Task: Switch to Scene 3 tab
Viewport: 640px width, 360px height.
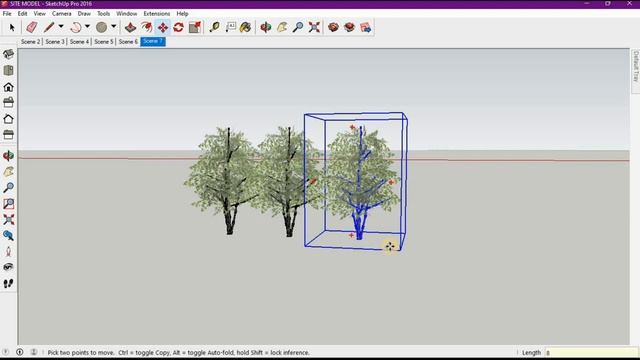Action: tap(55, 42)
